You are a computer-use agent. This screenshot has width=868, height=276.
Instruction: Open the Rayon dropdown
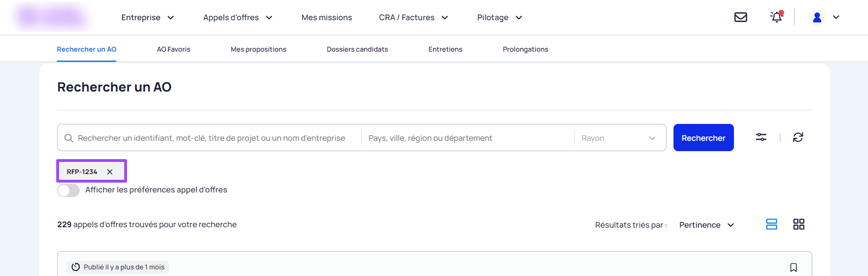[x=618, y=138]
